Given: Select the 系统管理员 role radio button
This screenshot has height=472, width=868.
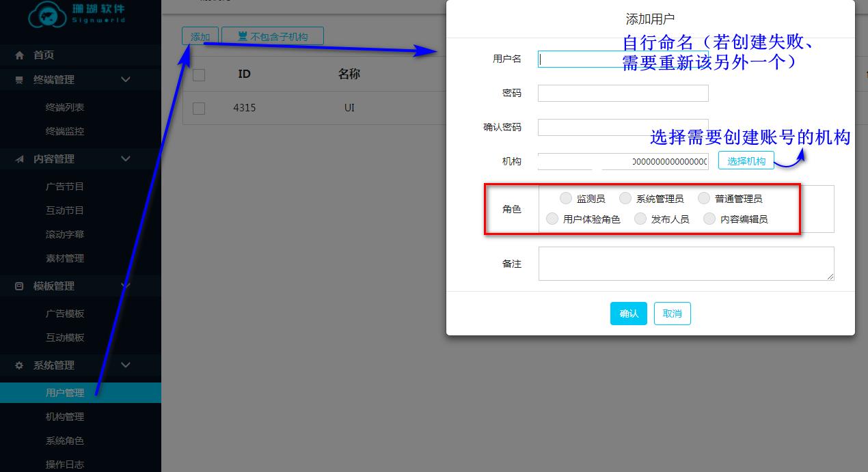Looking at the screenshot, I should pos(625,198).
